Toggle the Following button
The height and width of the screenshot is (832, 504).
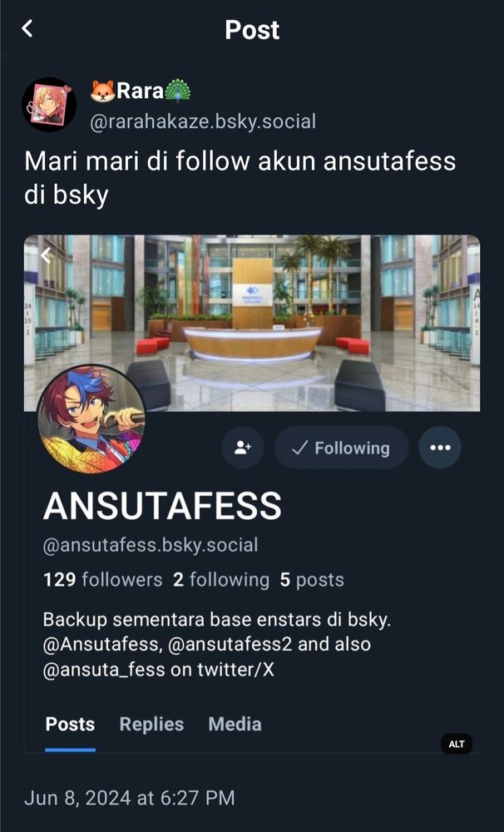[342, 448]
